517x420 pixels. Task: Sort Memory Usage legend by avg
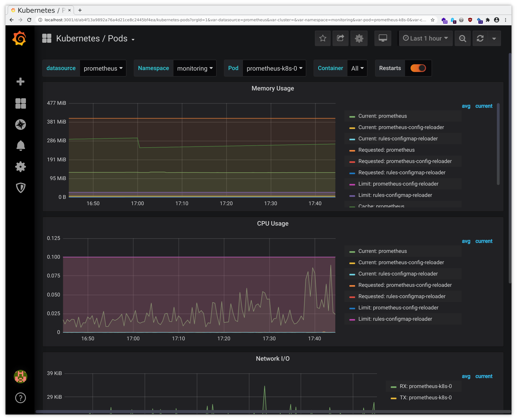466,106
